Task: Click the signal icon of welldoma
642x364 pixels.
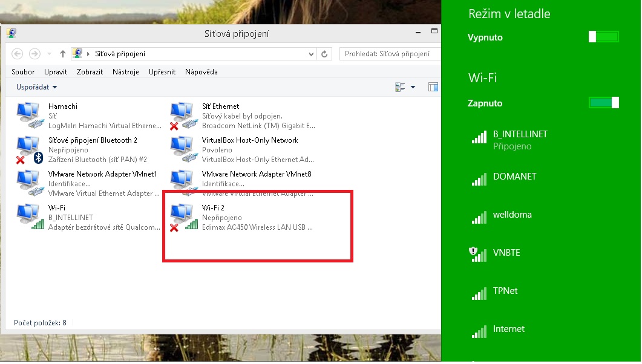Action: click(x=479, y=217)
